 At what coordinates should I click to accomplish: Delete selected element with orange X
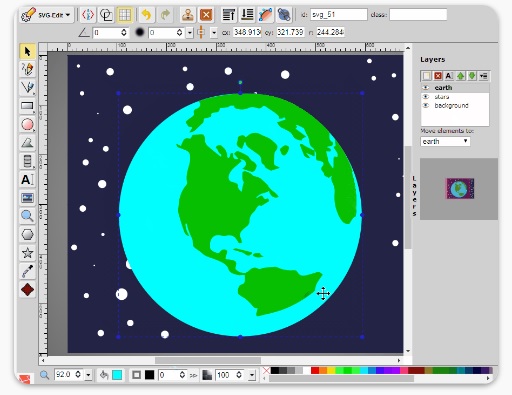tap(206, 15)
